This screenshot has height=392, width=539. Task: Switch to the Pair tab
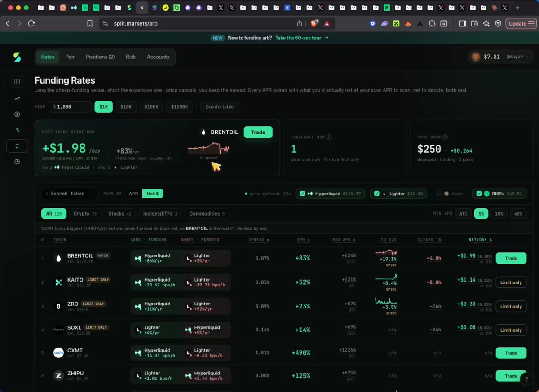pyautogui.click(x=70, y=57)
